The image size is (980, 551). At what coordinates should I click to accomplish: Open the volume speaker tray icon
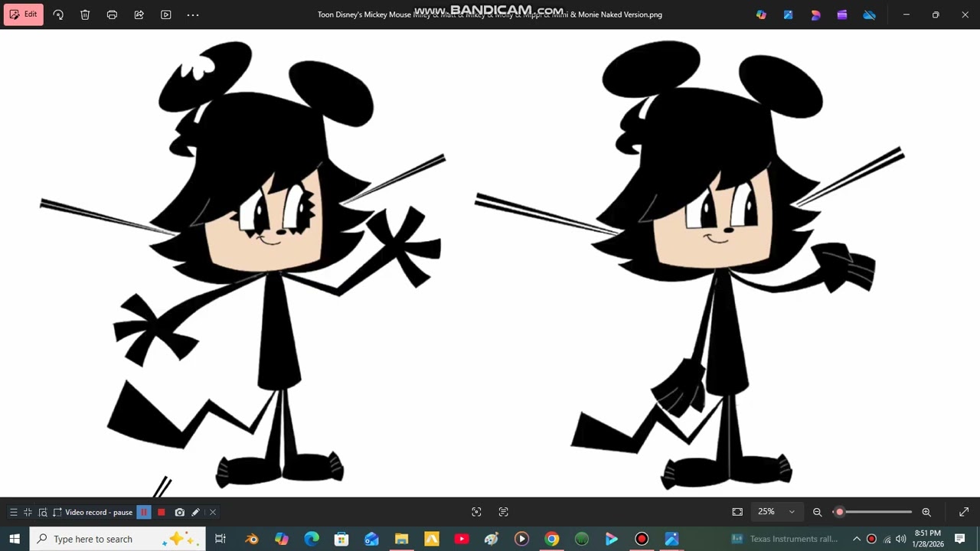point(901,539)
